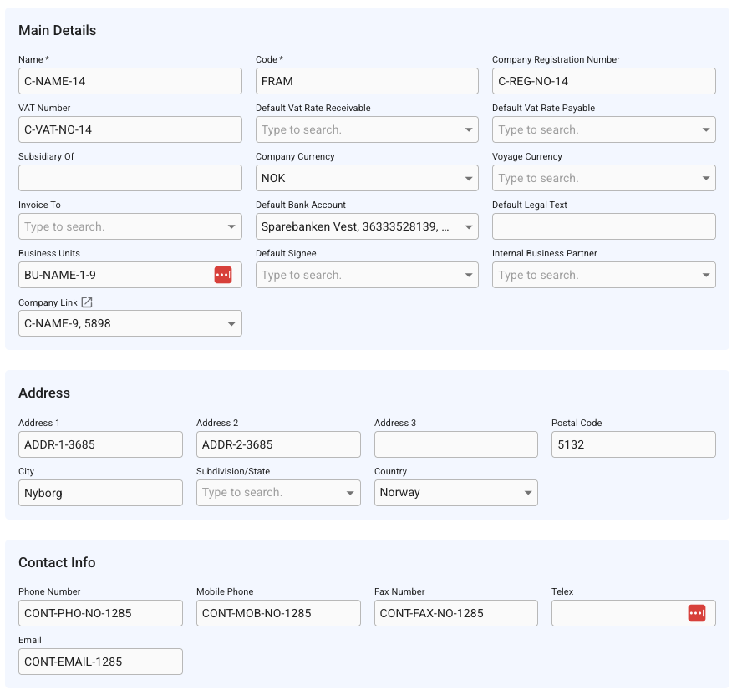Expand the Company Link dropdown
This screenshot has height=700, width=737.
pos(231,323)
